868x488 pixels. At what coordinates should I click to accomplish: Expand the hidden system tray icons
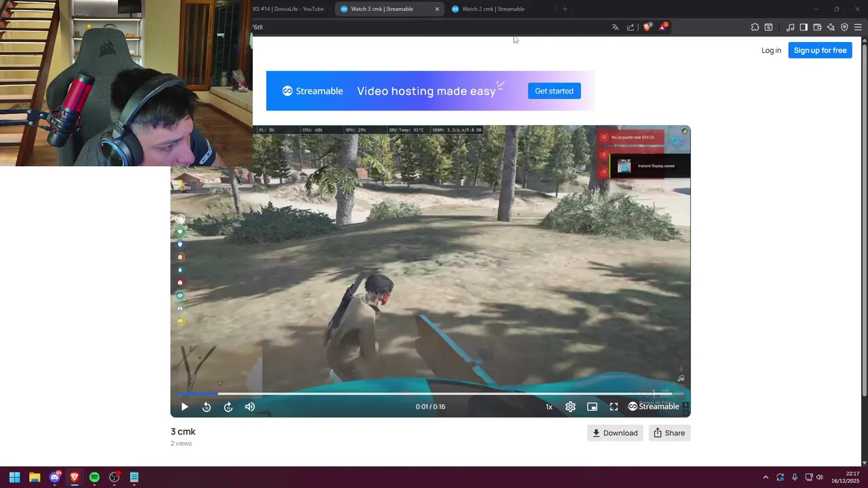766,477
